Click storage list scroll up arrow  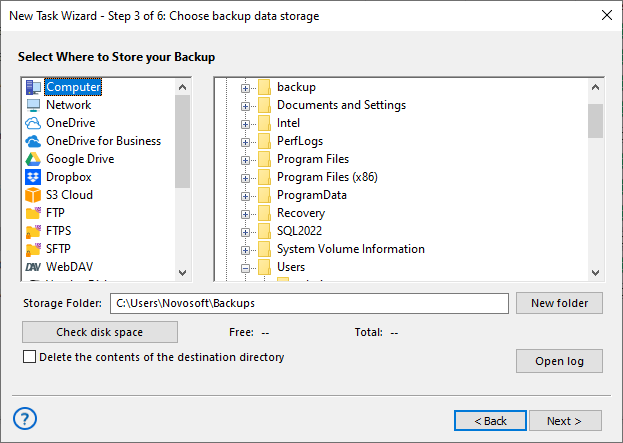[182, 87]
